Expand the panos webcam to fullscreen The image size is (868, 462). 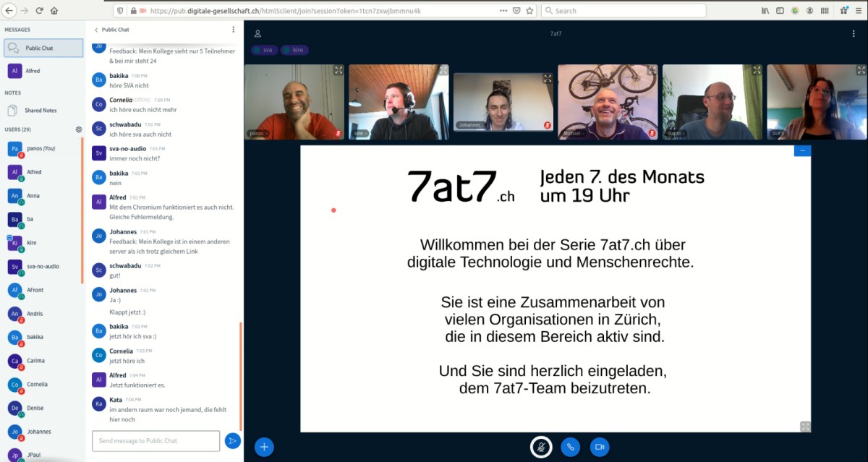coord(339,70)
